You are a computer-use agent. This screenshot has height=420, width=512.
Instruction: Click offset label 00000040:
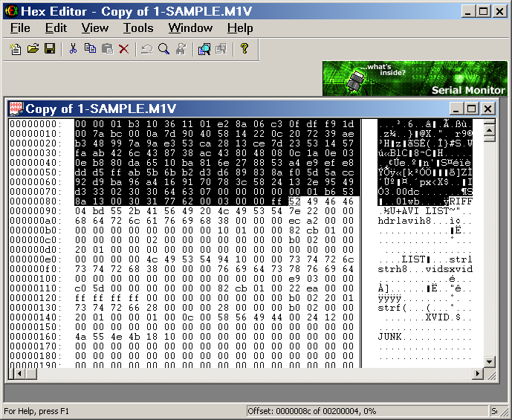click(35, 163)
